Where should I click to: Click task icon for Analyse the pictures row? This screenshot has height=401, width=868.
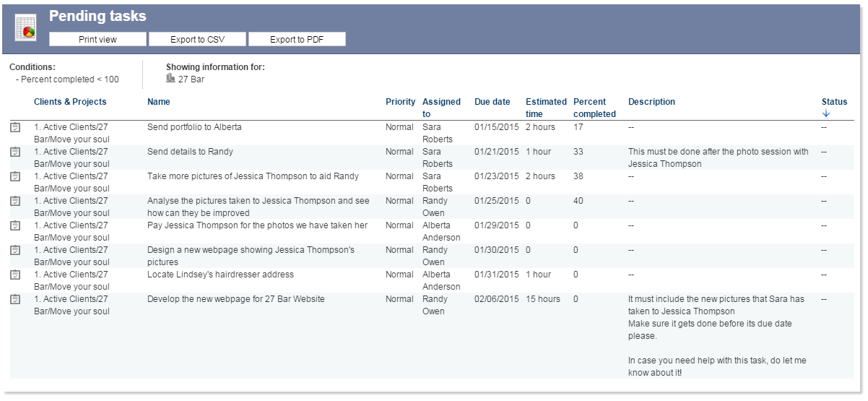click(15, 201)
